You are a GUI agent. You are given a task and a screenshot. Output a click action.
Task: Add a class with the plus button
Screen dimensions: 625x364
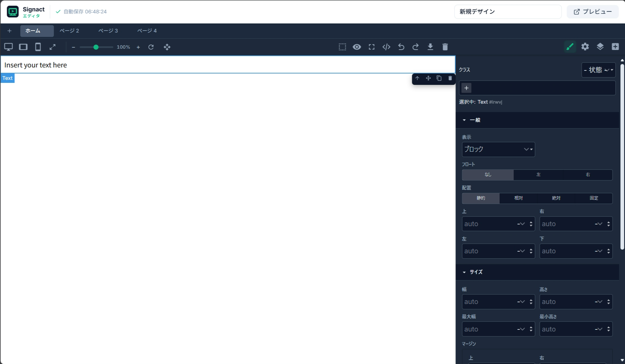pos(466,88)
